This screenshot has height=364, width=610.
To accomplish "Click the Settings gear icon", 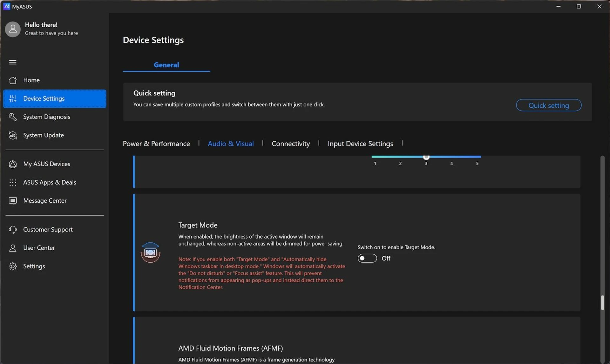I will pyautogui.click(x=13, y=266).
